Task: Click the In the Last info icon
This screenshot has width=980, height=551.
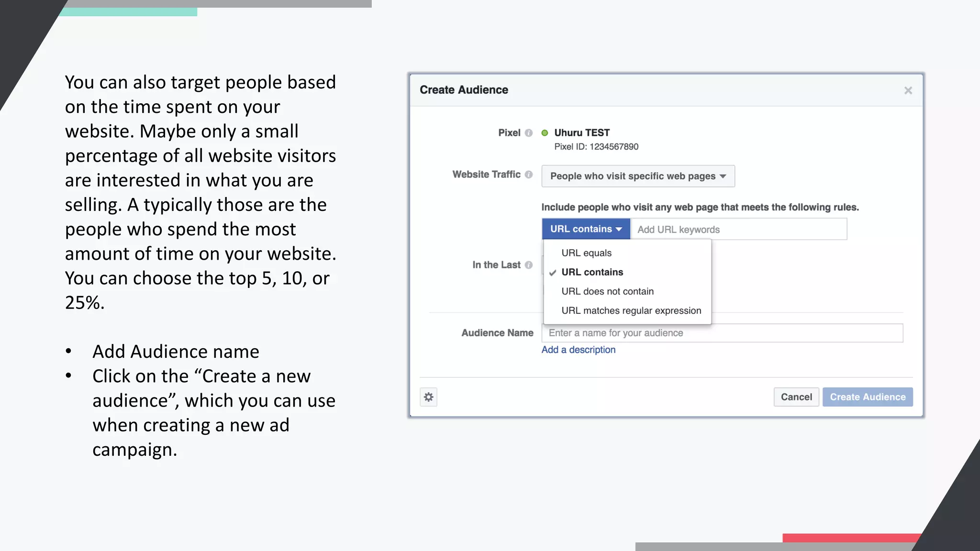Action: (528, 265)
